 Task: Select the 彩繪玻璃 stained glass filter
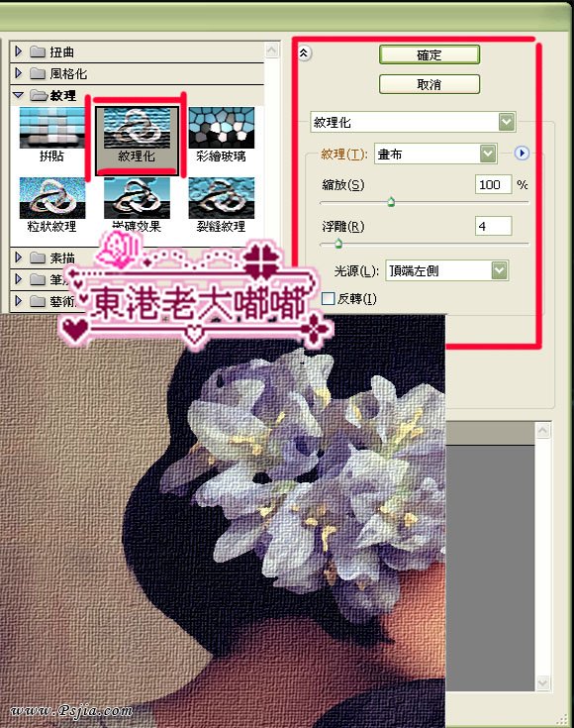[222, 134]
